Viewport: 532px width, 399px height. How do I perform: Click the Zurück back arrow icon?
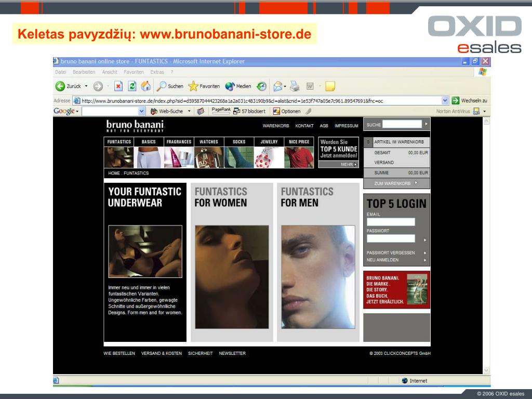[x=60, y=86]
